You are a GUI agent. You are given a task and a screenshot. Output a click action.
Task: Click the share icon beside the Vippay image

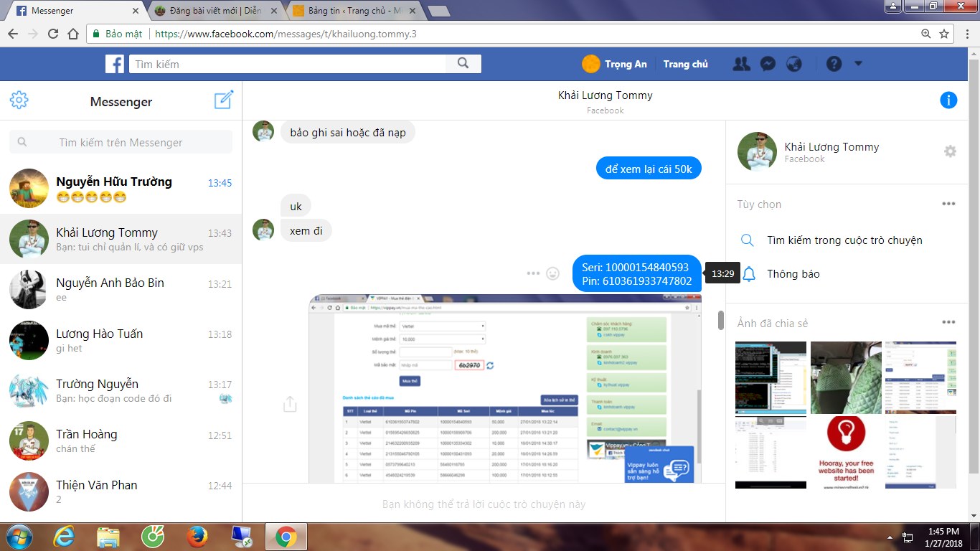point(290,404)
